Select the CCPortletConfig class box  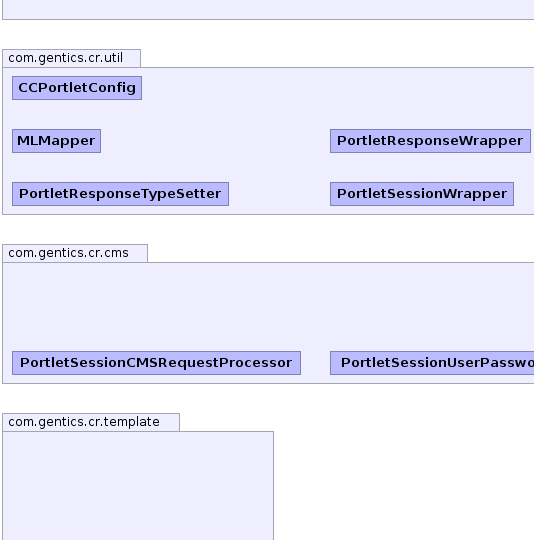point(77,88)
